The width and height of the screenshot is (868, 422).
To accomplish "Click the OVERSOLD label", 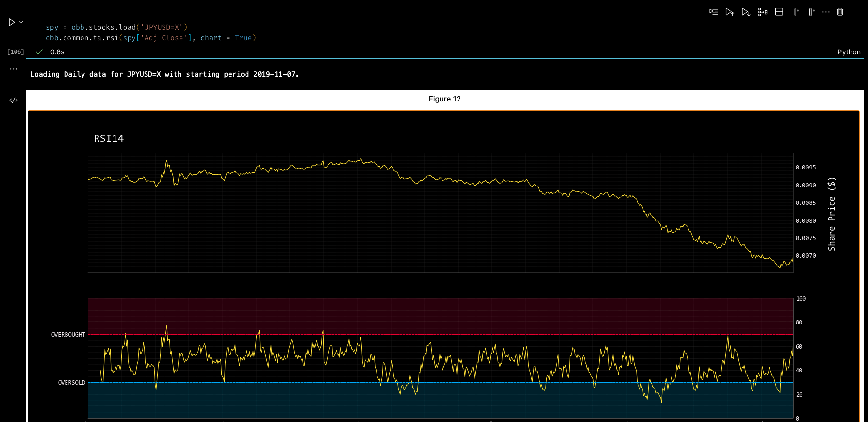I will click(72, 383).
